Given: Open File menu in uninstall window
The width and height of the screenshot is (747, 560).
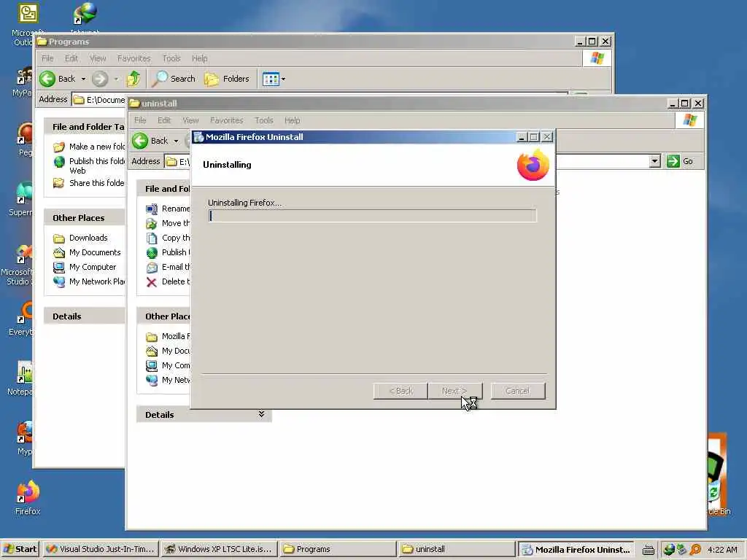Looking at the screenshot, I should click(x=140, y=120).
